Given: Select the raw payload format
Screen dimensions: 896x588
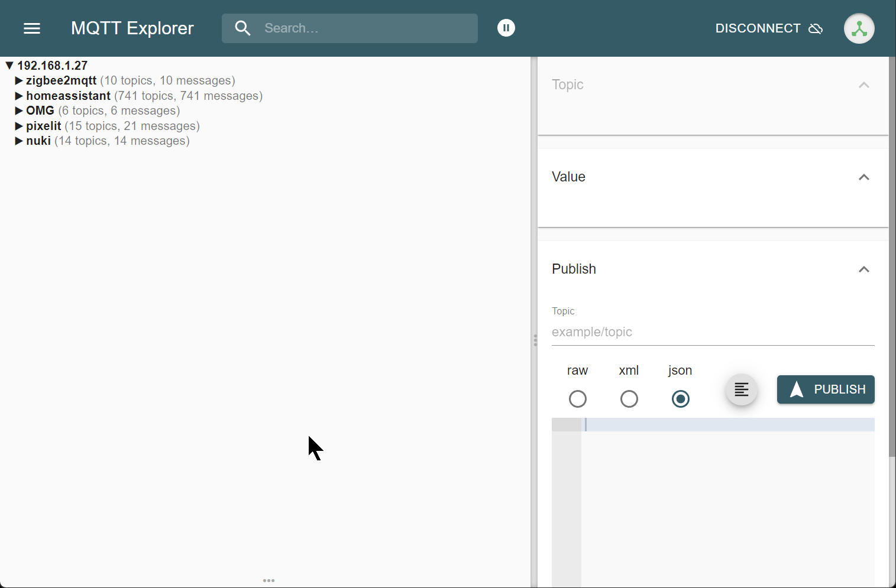Looking at the screenshot, I should [x=577, y=399].
